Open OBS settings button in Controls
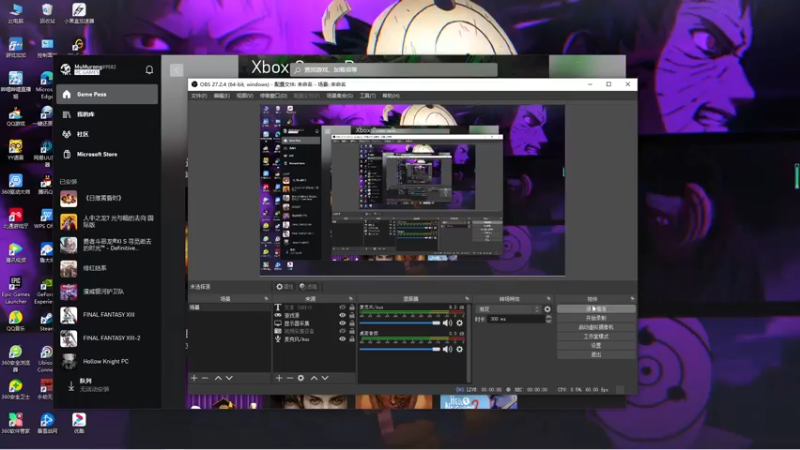Screen dimensions: 800x450 tap(596, 345)
